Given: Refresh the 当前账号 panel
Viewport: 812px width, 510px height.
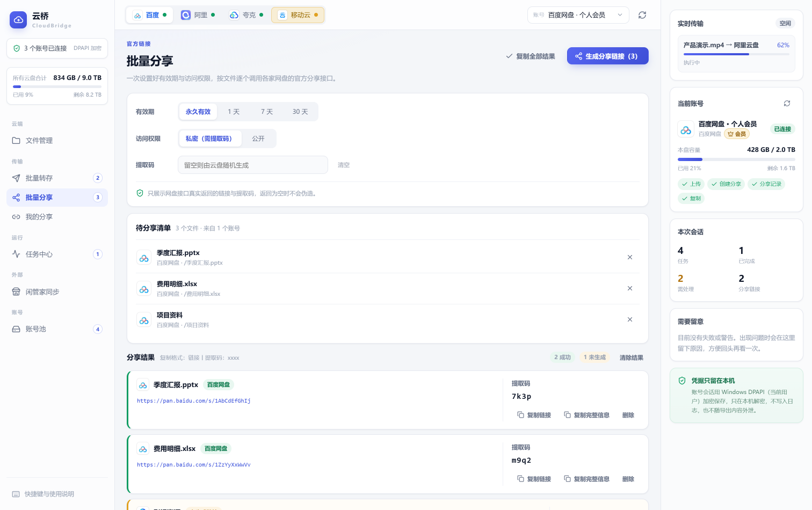Looking at the screenshot, I should coord(787,104).
